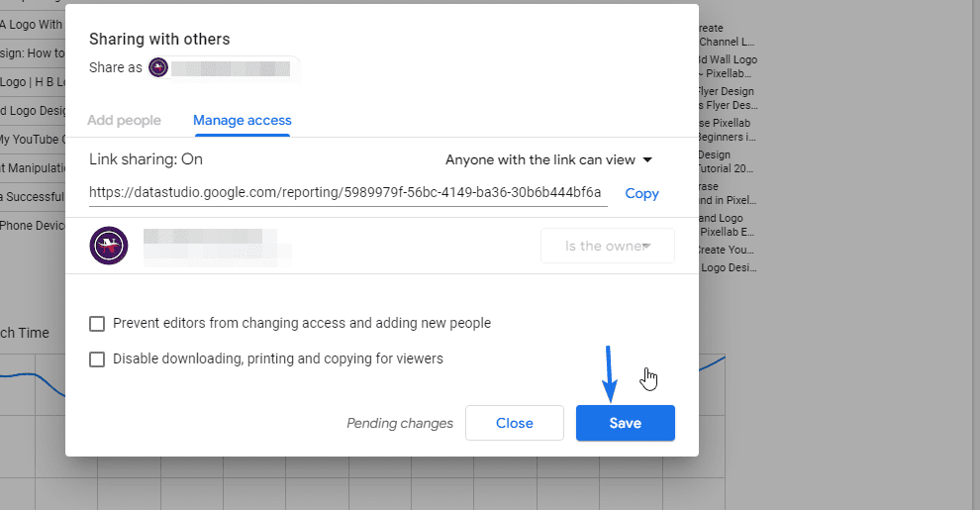Switch to the Add people tab

click(x=124, y=120)
